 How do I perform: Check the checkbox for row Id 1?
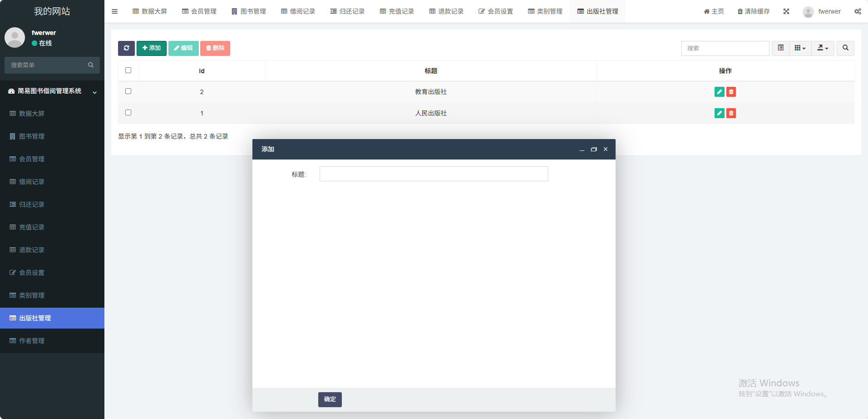tap(128, 113)
